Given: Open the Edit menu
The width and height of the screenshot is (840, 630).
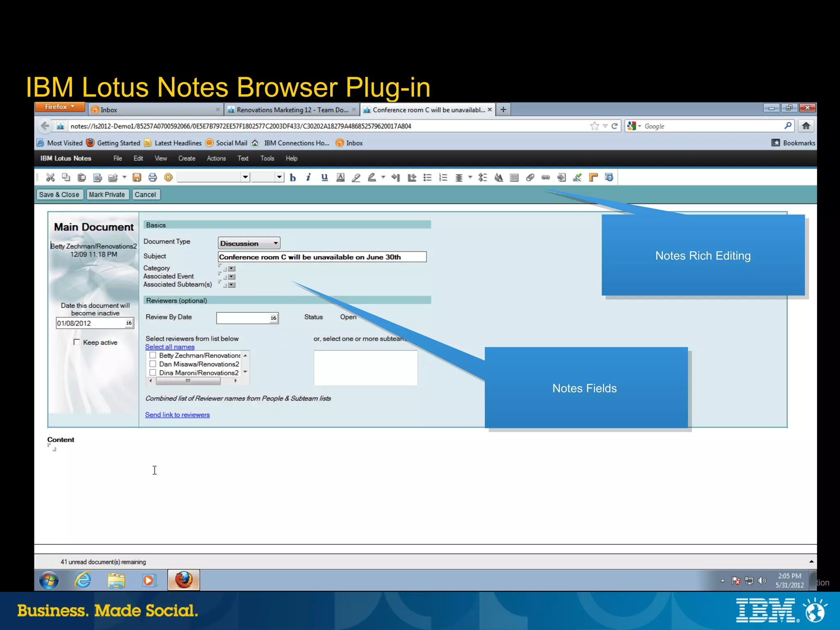Looking at the screenshot, I should [x=138, y=158].
